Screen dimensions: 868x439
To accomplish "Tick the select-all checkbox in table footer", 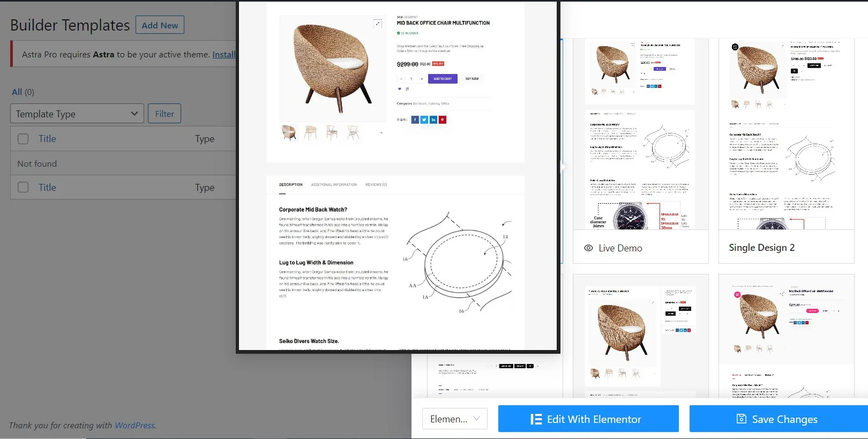I will [23, 188].
